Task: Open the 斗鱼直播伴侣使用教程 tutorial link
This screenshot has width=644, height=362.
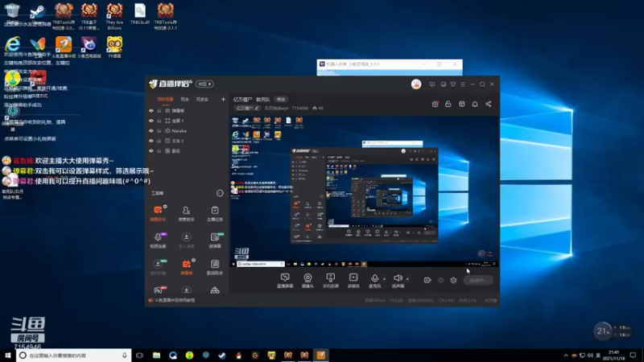Action: click(x=174, y=300)
